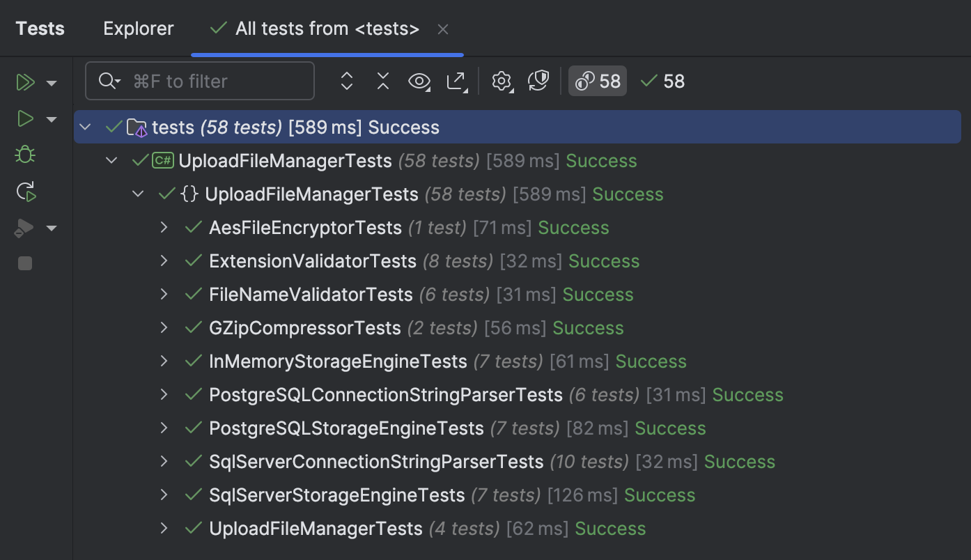Run all tests with the double-play icon
971x560 pixels.
(26, 82)
